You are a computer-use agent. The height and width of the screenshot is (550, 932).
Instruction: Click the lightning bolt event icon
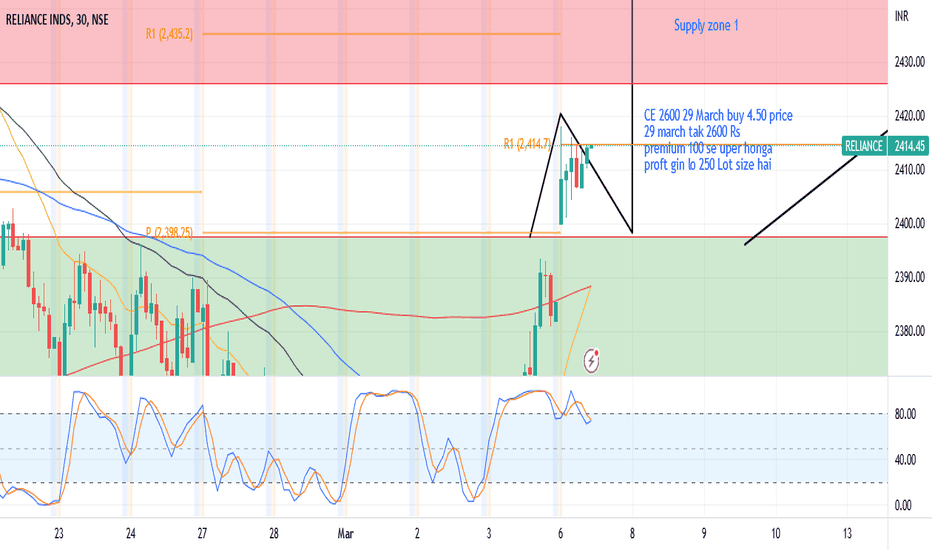click(591, 360)
